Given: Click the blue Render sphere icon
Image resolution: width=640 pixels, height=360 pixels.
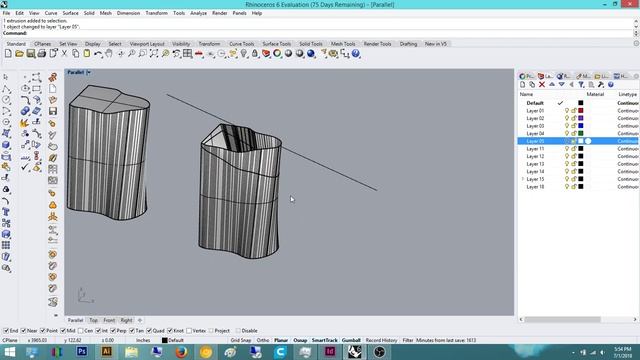Looking at the screenshot, I should click(x=311, y=53).
